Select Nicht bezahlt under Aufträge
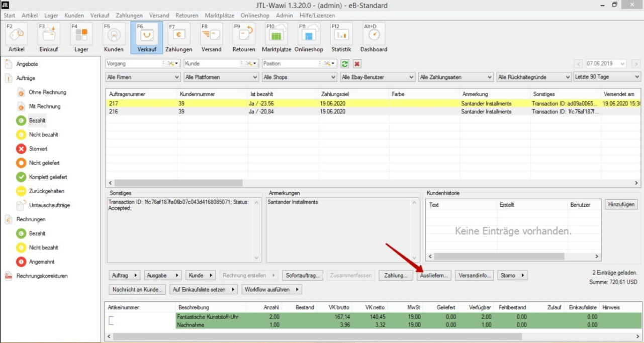This screenshot has width=644, height=343. (x=43, y=135)
